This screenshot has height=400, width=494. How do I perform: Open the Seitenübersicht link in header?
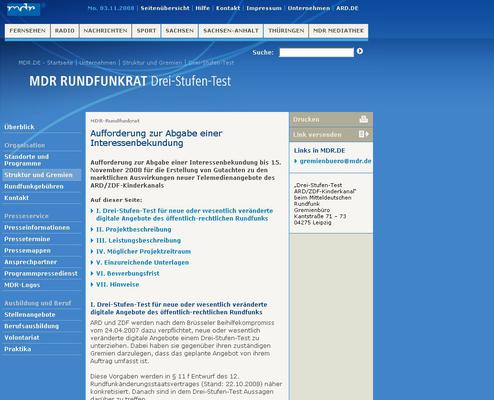pyautogui.click(x=165, y=8)
